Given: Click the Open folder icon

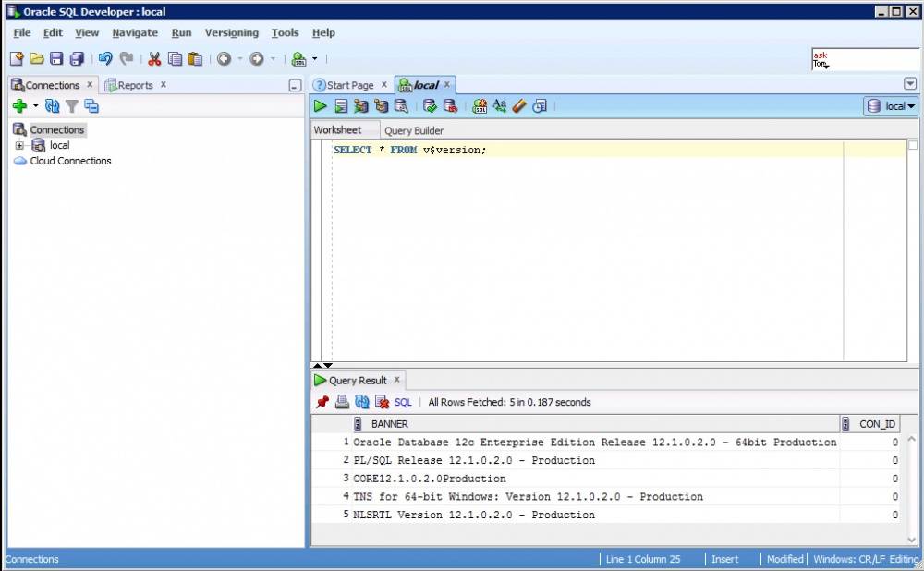Looking at the screenshot, I should [x=37, y=58].
